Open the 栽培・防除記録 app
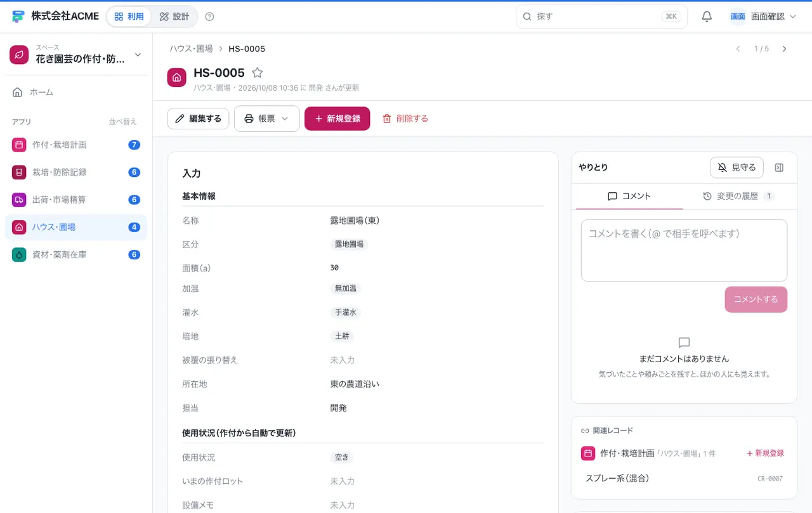This screenshot has height=513, width=812. point(76,172)
